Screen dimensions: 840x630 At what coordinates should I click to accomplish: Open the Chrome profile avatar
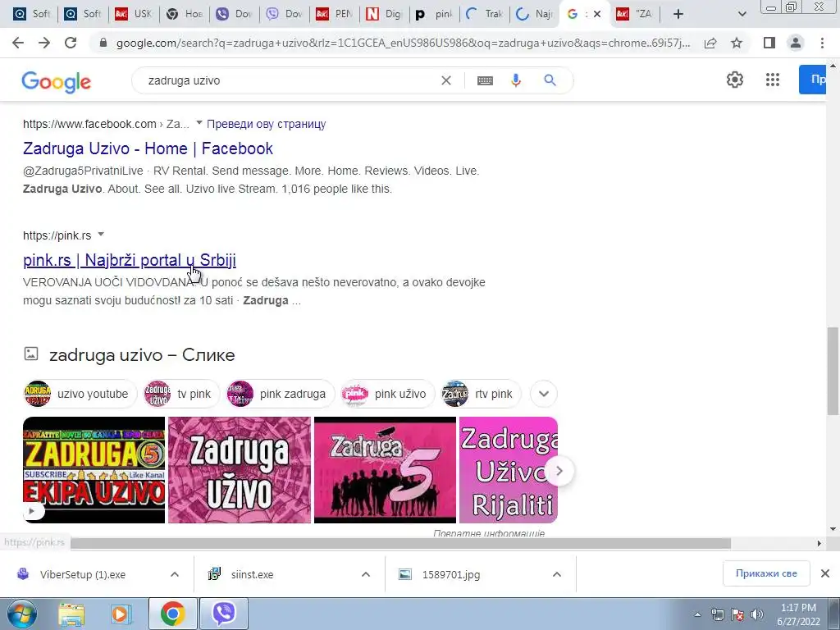(796, 43)
